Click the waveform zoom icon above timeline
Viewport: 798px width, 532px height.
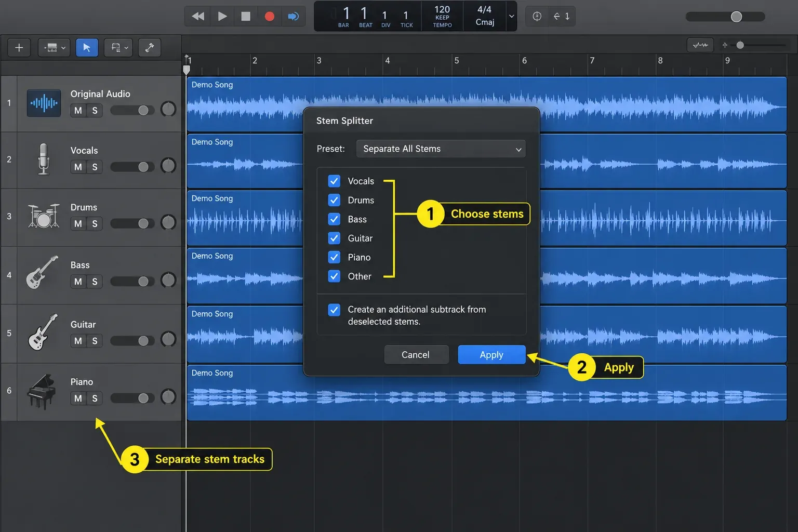700,45
